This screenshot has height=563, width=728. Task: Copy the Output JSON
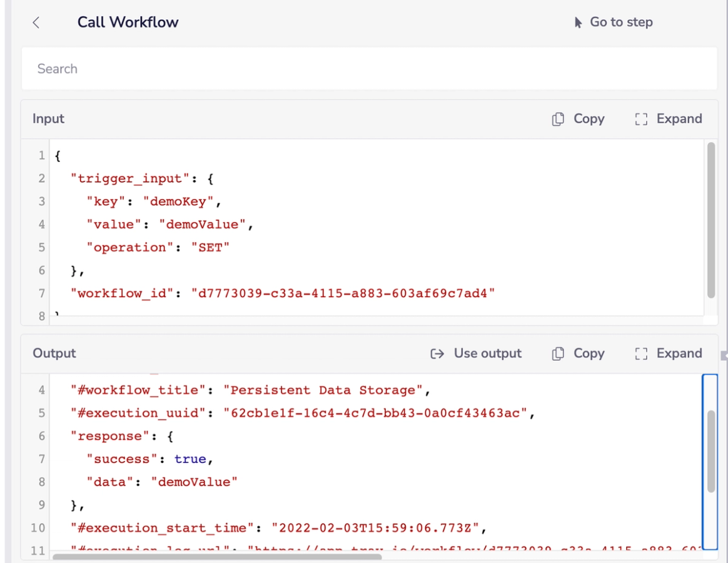coord(579,353)
